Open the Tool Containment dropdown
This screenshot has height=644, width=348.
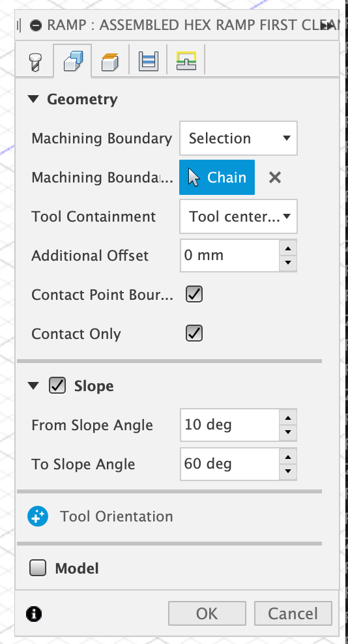click(x=239, y=216)
